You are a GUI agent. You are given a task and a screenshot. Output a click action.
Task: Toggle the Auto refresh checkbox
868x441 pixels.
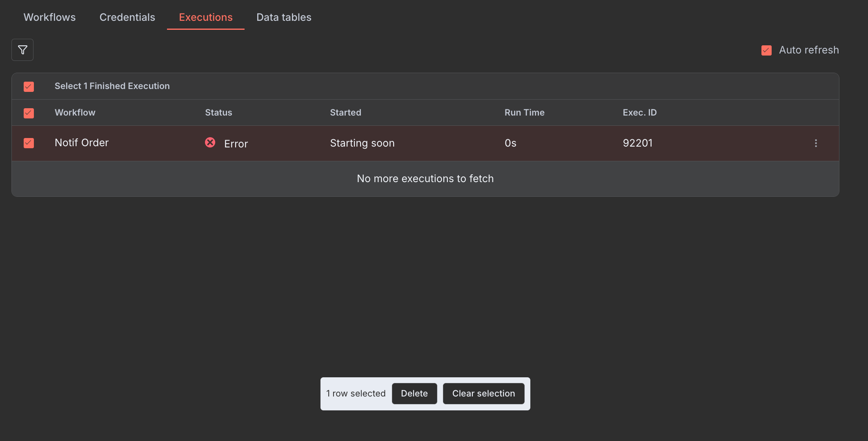[766, 50]
